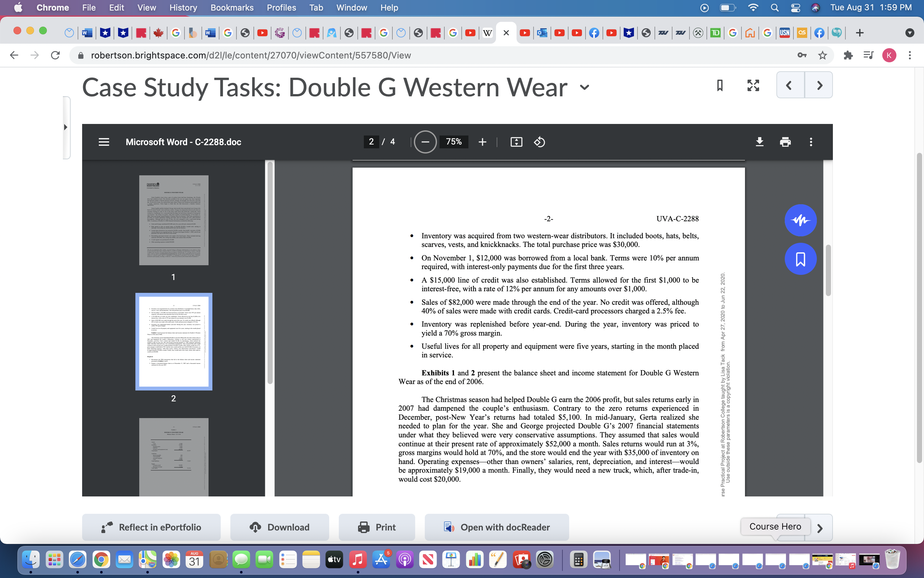Open the Chrome profile K avatar

(889, 55)
